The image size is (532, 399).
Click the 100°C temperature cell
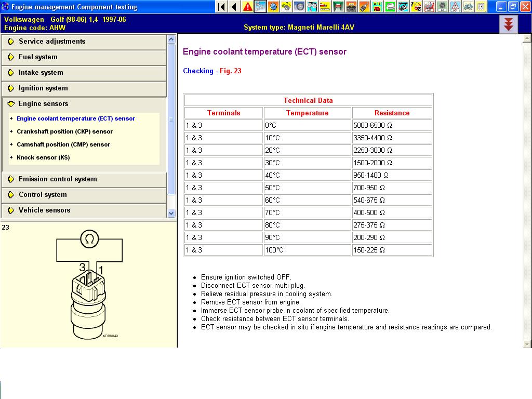(x=308, y=250)
